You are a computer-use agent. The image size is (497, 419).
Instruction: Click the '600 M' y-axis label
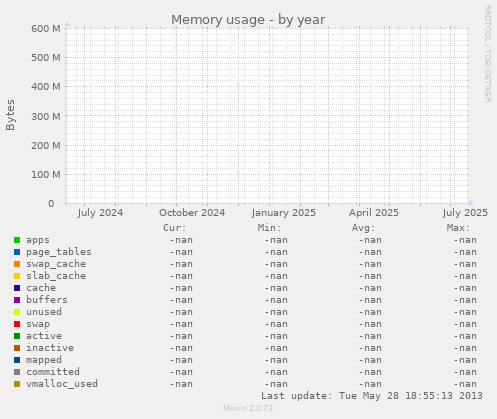pyautogui.click(x=46, y=29)
